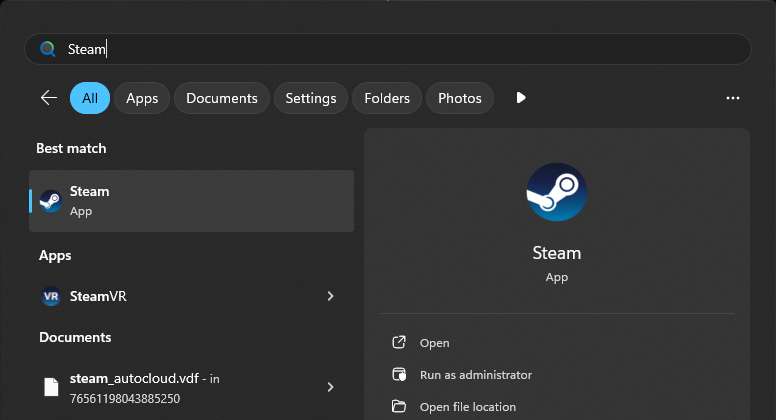Show more filters with play arrow
Screen dimensions: 776x420
point(521,98)
